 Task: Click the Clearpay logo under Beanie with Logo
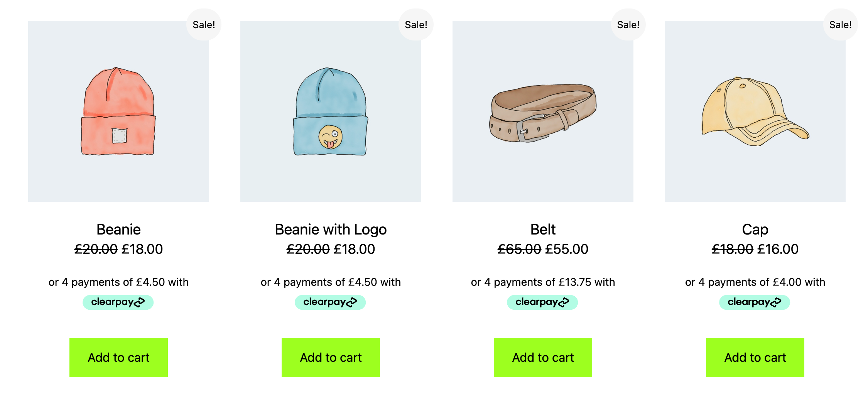(330, 302)
